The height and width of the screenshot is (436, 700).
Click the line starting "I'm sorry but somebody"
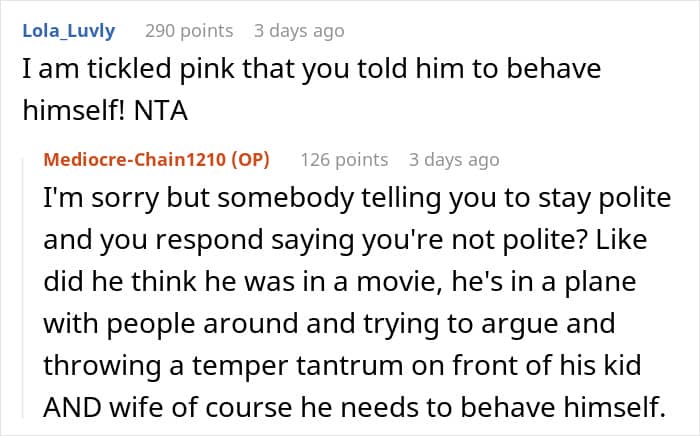(x=357, y=198)
